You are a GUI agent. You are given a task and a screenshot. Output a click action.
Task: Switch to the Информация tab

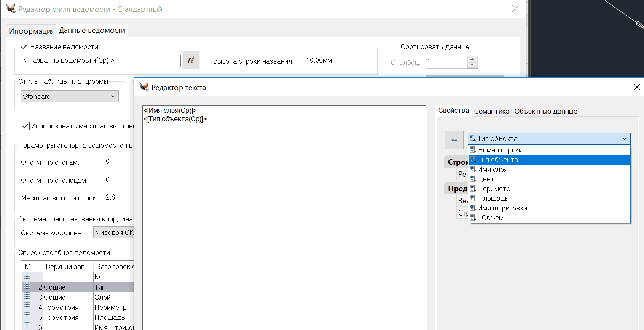pyautogui.click(x=32, y=31)
